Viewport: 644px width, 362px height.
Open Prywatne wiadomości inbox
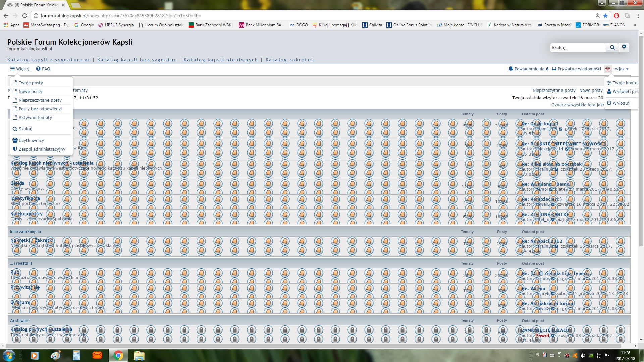pos(576,69)
